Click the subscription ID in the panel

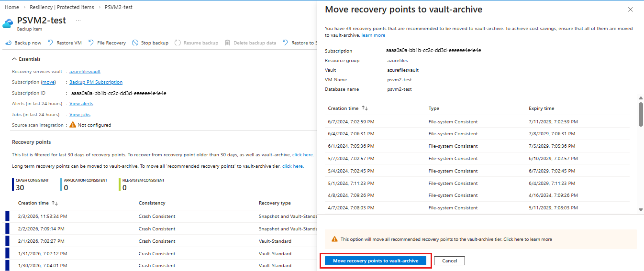(x=433, y=50)
